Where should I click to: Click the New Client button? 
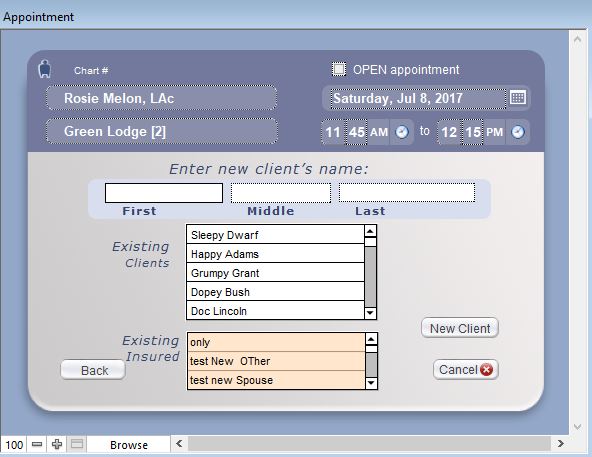[x=460, y=328]
